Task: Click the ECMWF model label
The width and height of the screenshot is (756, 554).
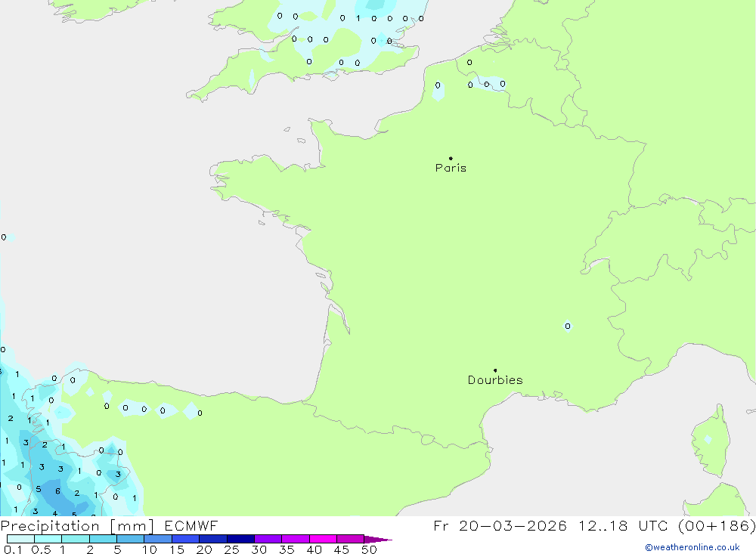Action: pyautogui.click(x=190, y=526)
